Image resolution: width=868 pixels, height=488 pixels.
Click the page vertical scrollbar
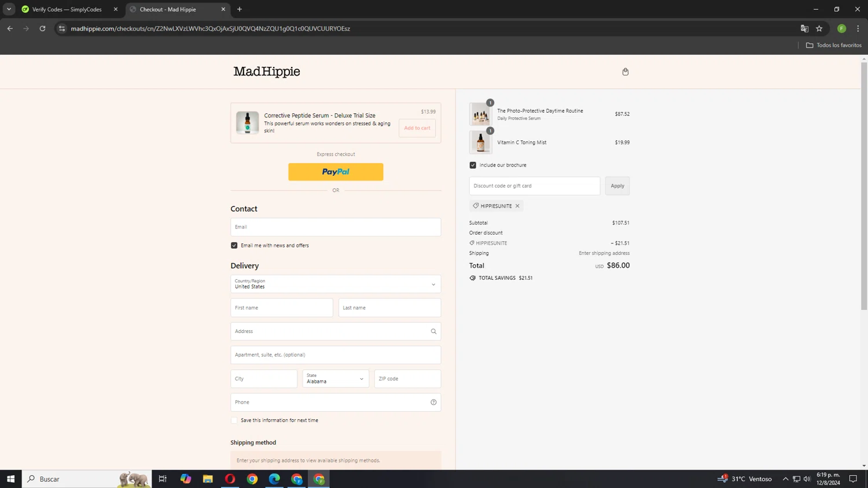click(864, 185)
